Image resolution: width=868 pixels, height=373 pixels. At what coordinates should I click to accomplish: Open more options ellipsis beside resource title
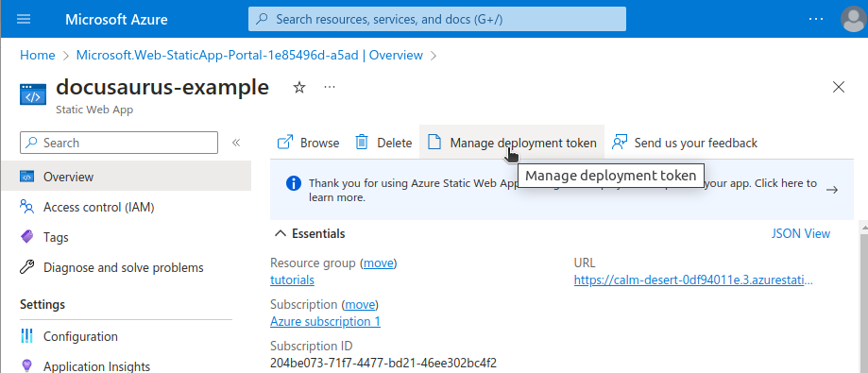[330, 88]
